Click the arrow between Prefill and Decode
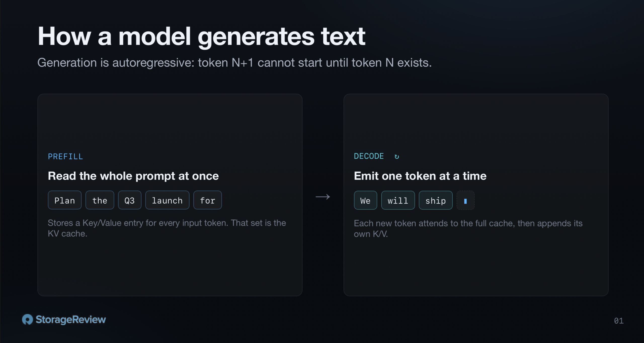Screen dimensions: 644x343 (x=323, y=197)
